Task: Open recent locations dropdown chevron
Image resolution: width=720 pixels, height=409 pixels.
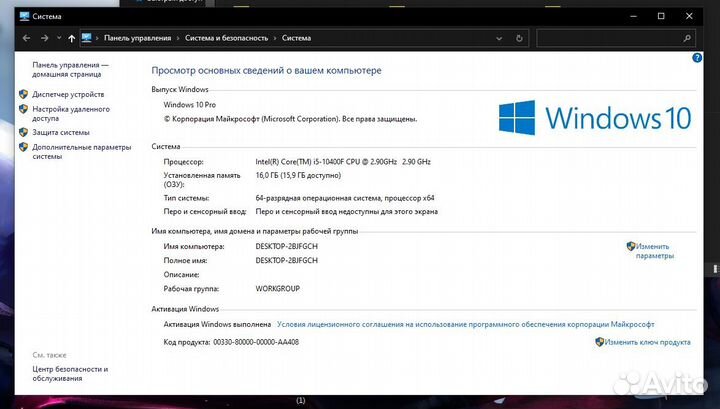Action: coord(59,38)
